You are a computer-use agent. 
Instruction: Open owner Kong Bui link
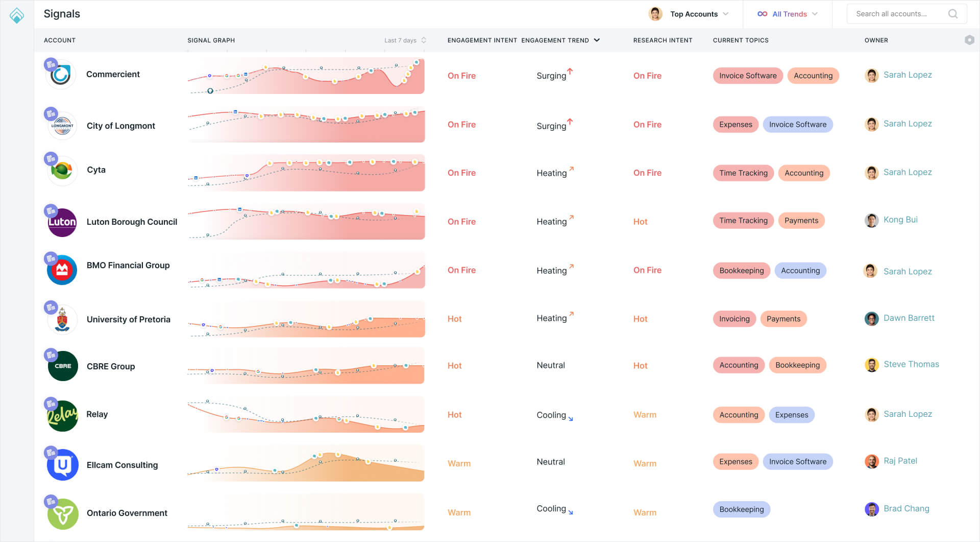click(x=900, y=220)
